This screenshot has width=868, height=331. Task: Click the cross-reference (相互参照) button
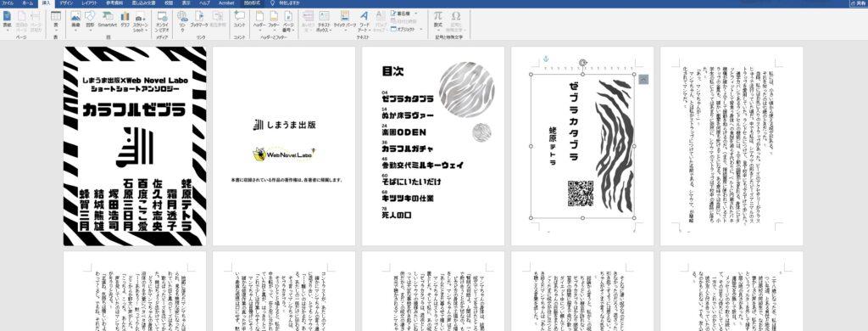click(218, 19)
